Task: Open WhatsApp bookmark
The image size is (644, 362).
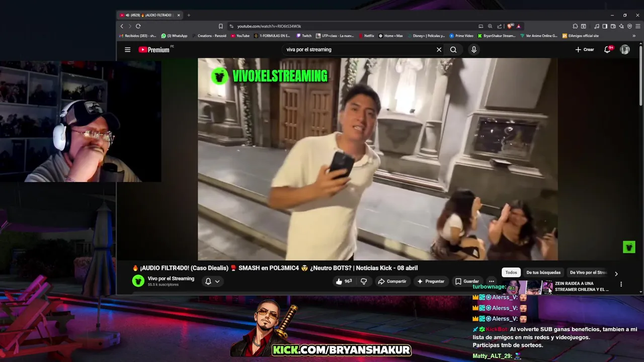Action: click(x=174, y=36)
